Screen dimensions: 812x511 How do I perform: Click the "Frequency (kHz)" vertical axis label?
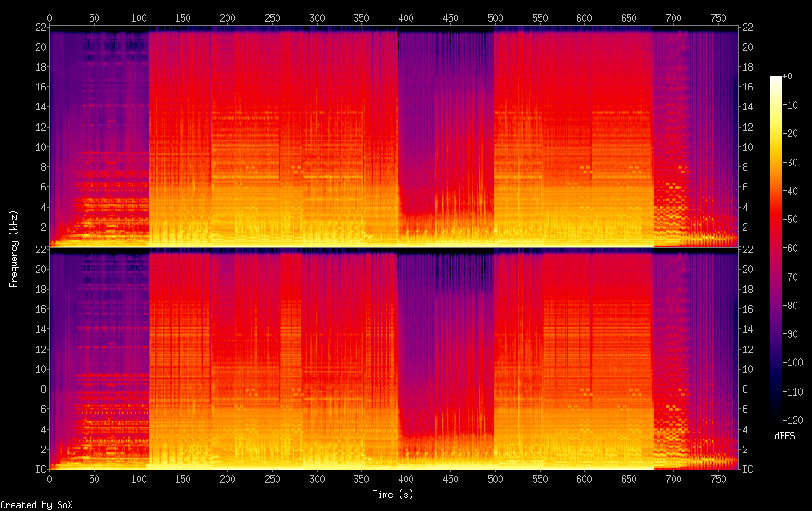14,248
